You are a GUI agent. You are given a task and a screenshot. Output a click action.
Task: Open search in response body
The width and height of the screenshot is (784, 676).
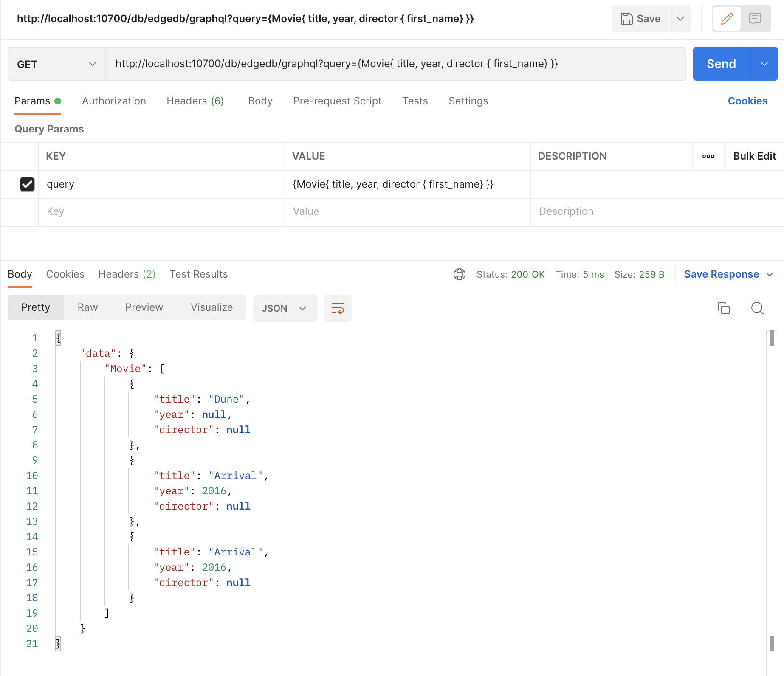click(757, 308)
